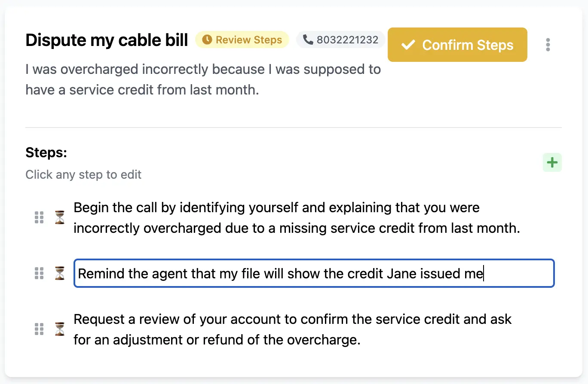Viewport: 588px width, 384px height.
Task: Click the Dispute my cable bill title
Action: [107, 40]
